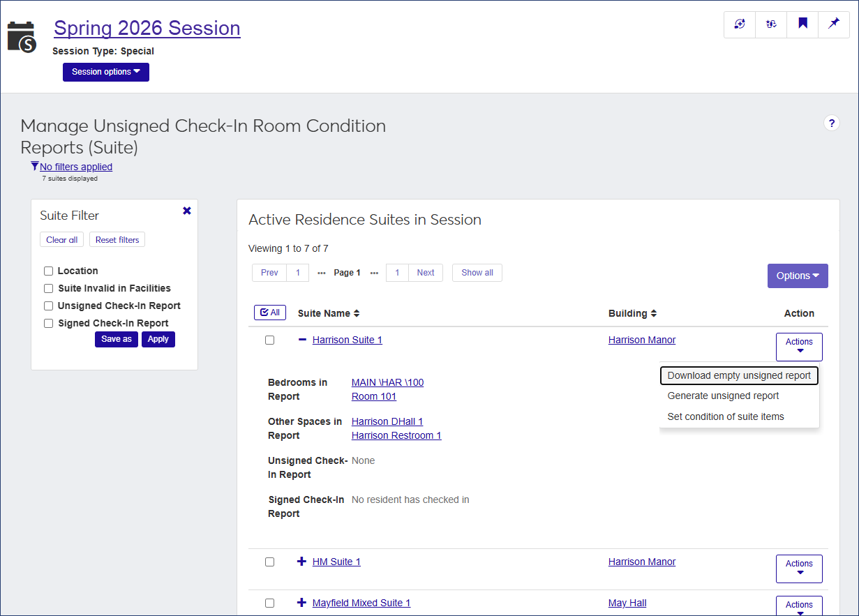This screenshot has width=859, height=616.
Task: Select the pin icon at top right
Action: [x=833, y=24]
